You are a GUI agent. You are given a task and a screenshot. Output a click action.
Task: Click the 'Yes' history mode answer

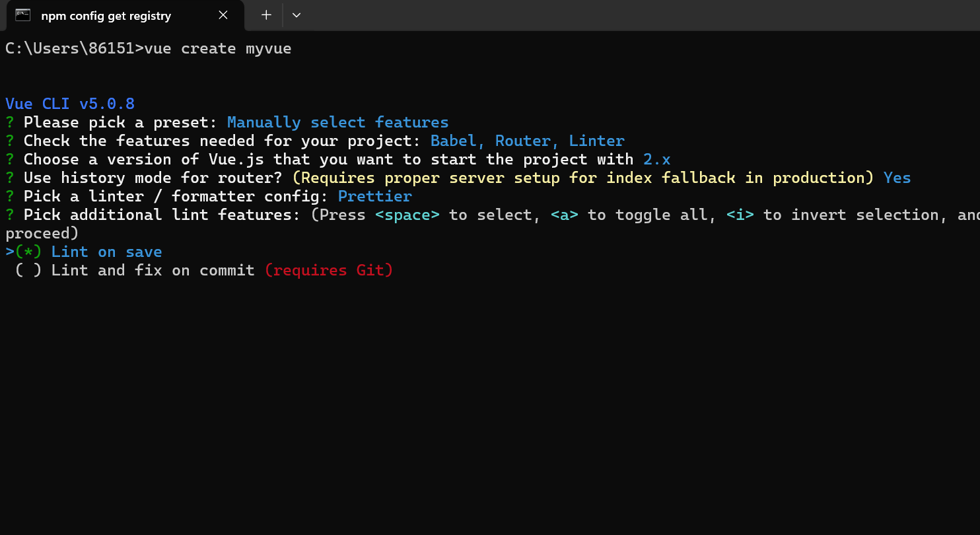pos(897,178)
